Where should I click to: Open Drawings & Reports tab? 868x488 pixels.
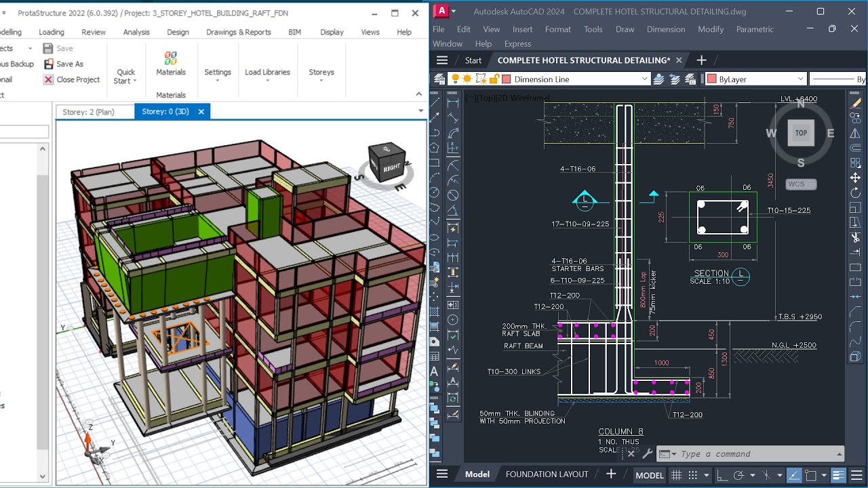[239, 32]
